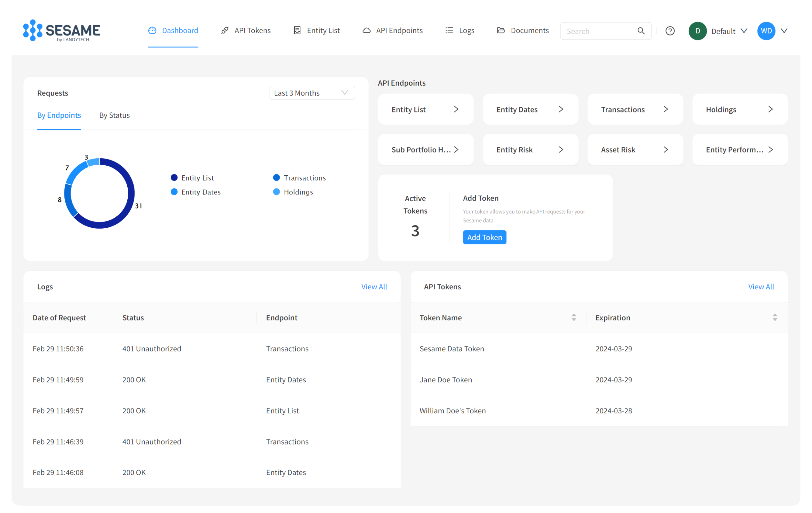Open View All logs link
This screenshot has height=513, width=812.
374,286
